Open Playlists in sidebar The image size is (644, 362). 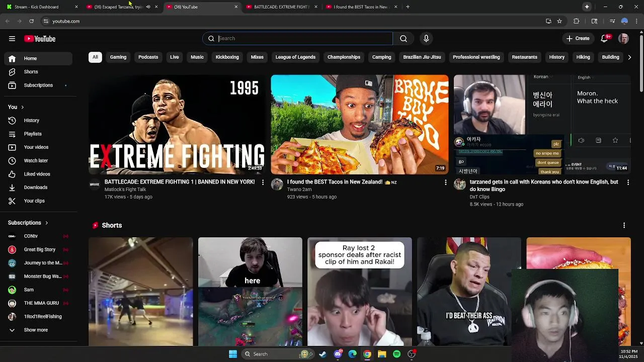[38, 134]
